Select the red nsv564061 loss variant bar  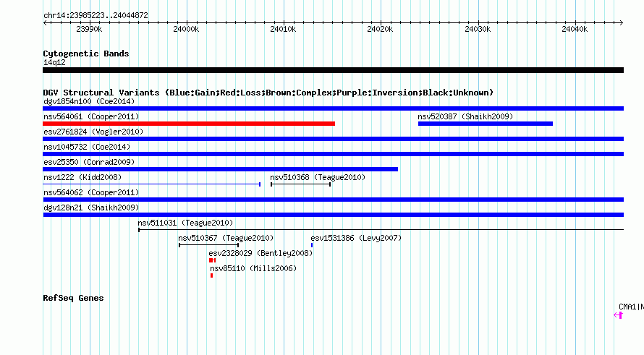click(189, 124)
